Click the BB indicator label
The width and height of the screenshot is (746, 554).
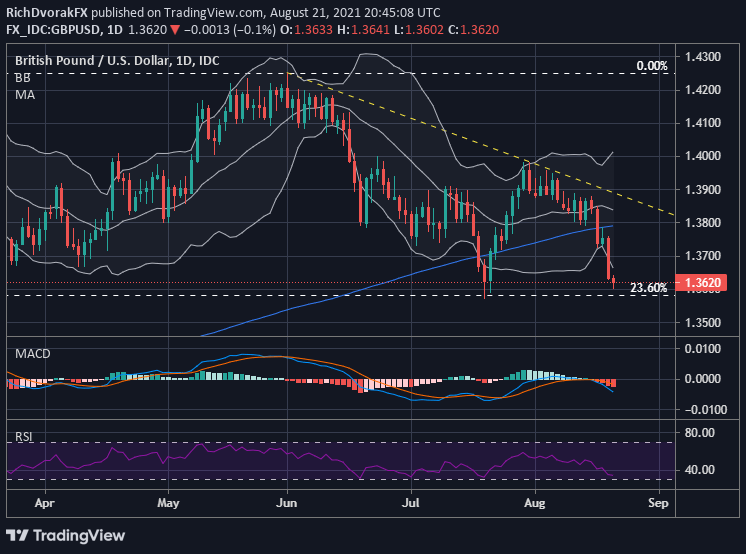[x=22, y=78]
